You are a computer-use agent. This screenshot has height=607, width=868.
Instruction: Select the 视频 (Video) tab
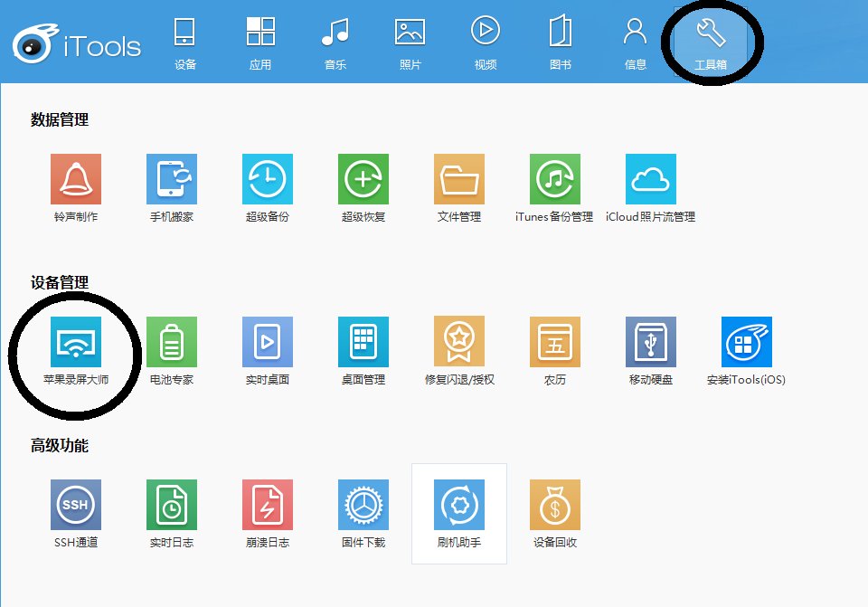click(486, 43)
